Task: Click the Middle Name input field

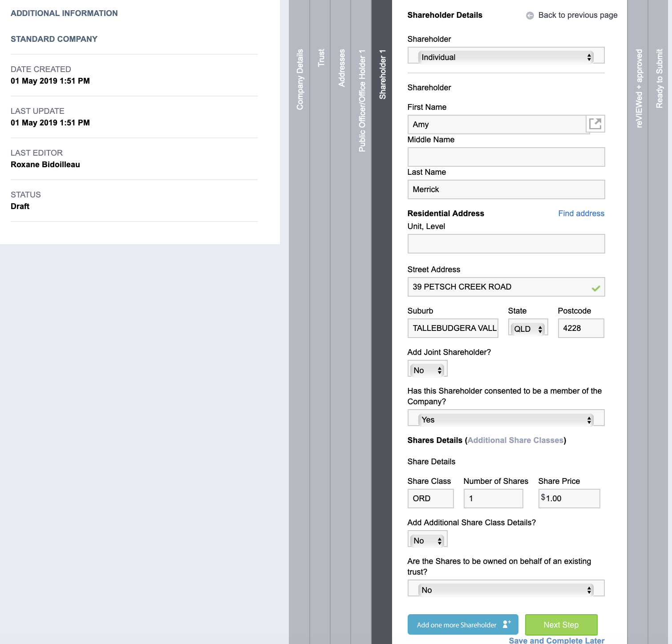Action: coord(506,157)
